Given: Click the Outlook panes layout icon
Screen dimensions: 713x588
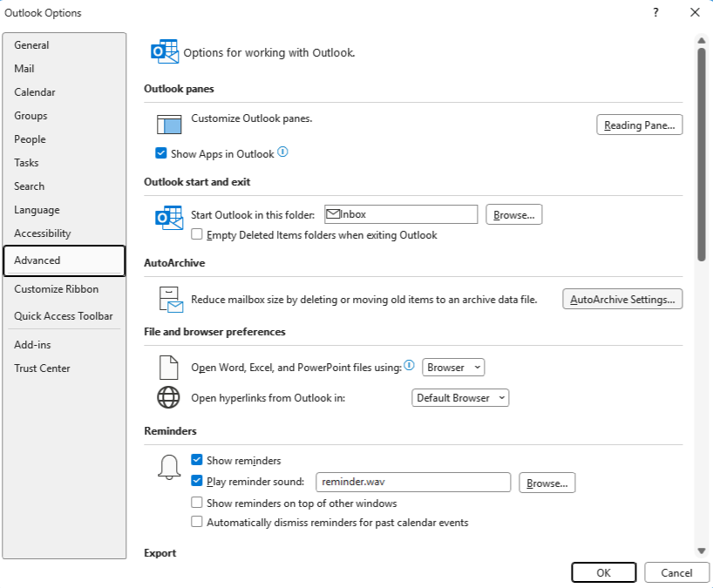Looking at the screenshot, I should (168, 125).
